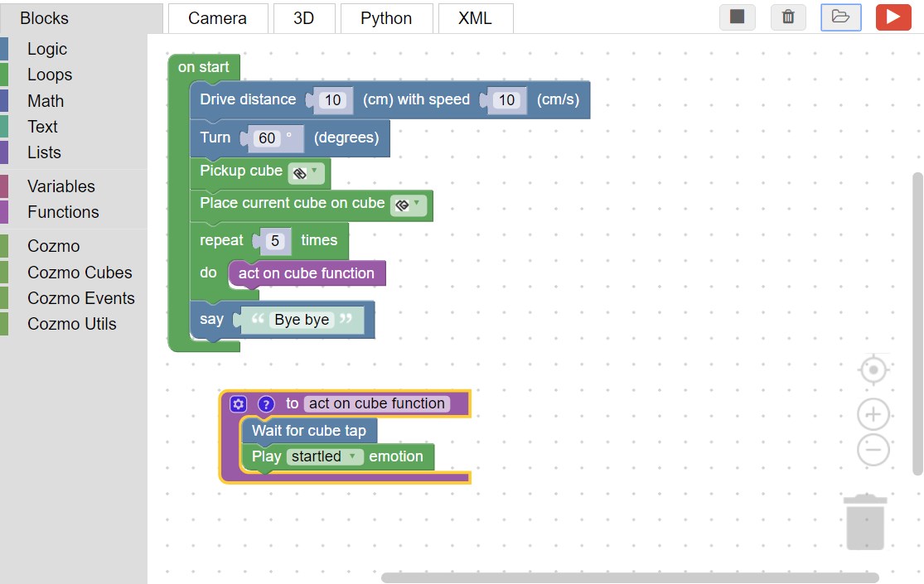This screenshot has height=584, width=924.
Task: Click the horizontal scrollbar at the bottom
Action: (x=630, y=577)
